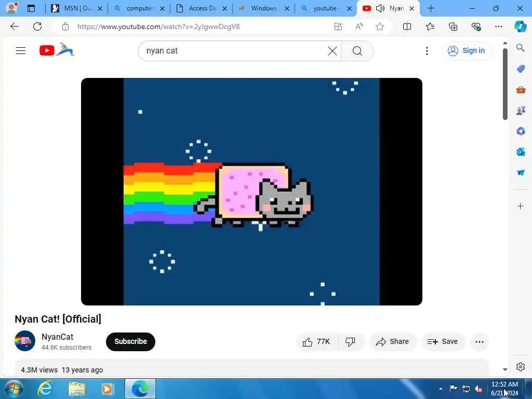
Task: Share the Nyan Cat video
Action: click(x=393, y=342)
